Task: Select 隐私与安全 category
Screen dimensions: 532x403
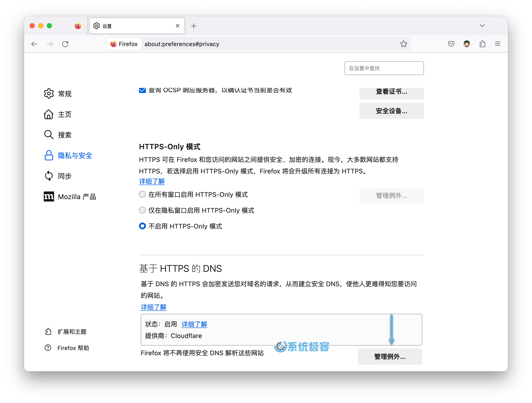Action: click(68, 155)
